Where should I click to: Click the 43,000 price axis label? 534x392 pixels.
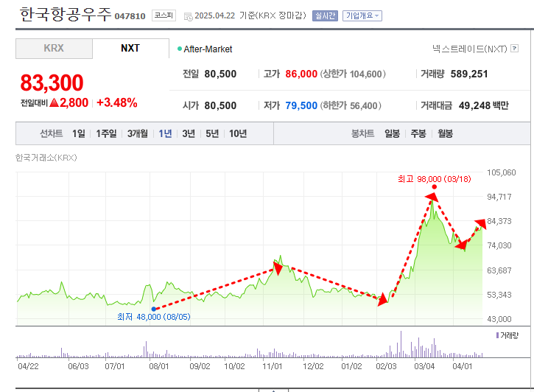[x=499, y=319]
